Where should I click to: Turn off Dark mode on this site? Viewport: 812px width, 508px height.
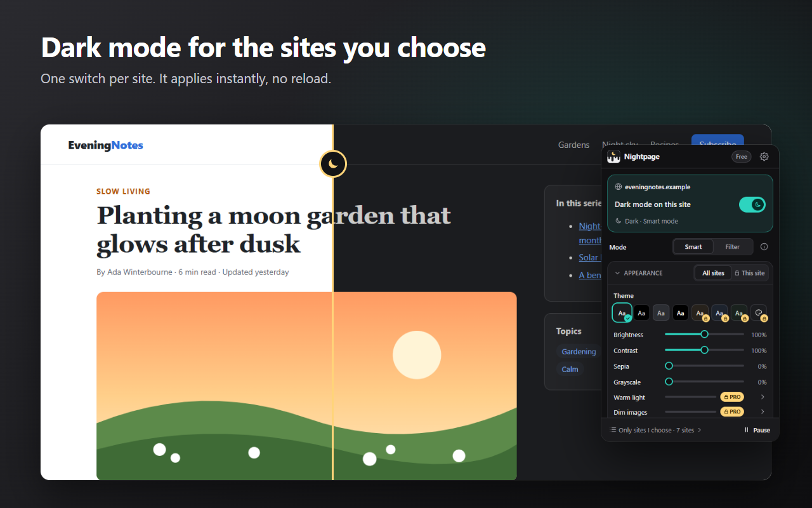coord(752,204)
